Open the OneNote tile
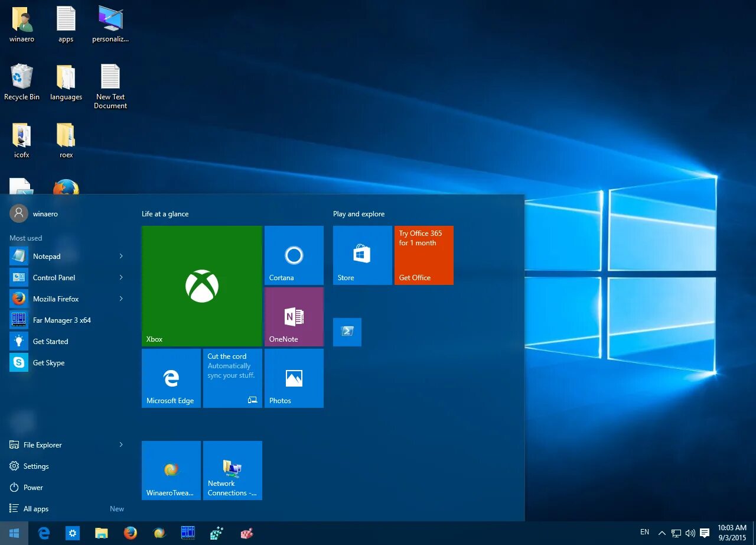 click(294, 317)
